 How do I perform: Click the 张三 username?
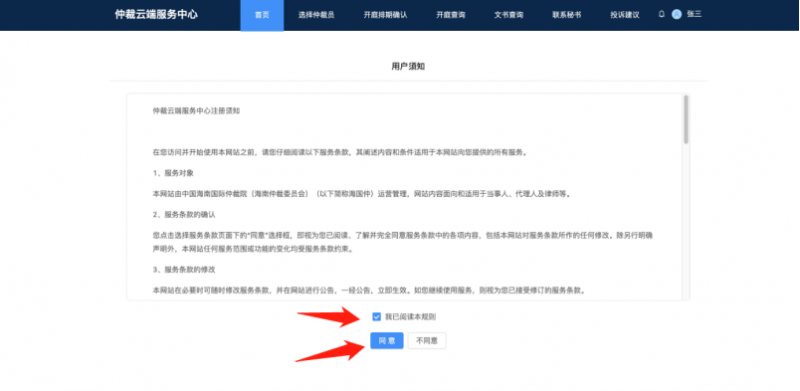(694, 14)
